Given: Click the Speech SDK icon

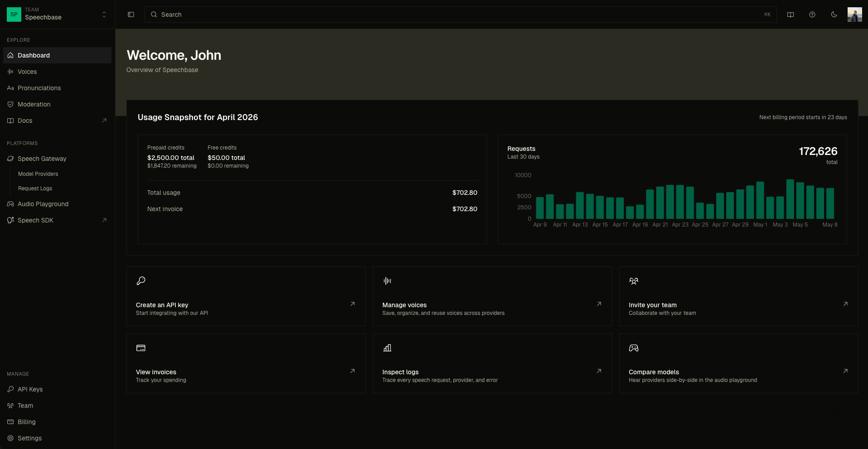Looking at the screenshot, I should [10, 220].
